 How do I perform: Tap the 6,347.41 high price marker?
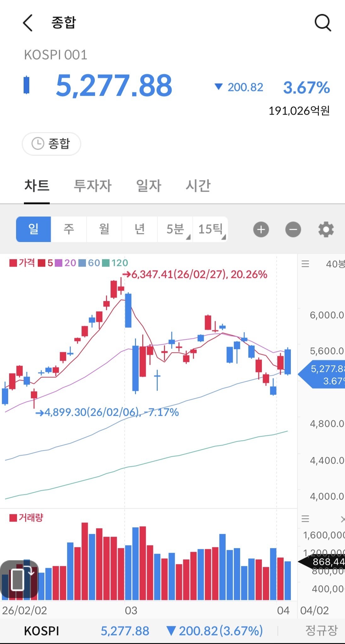[195, 274]
